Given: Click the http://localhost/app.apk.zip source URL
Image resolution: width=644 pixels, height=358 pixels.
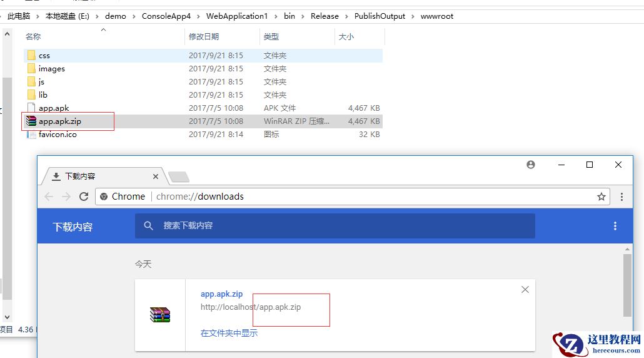Looking at the screenshot, I should coord(251,307).
